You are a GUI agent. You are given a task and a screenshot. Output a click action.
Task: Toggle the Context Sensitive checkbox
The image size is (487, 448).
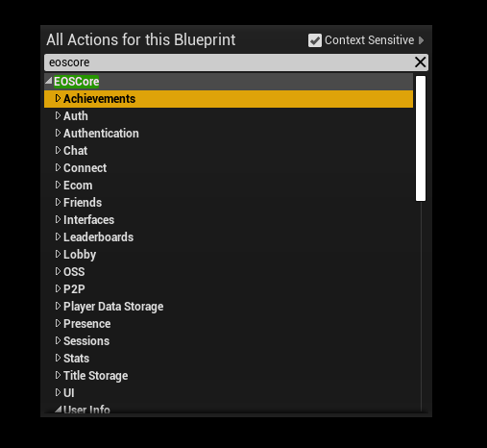click(315, 40)
